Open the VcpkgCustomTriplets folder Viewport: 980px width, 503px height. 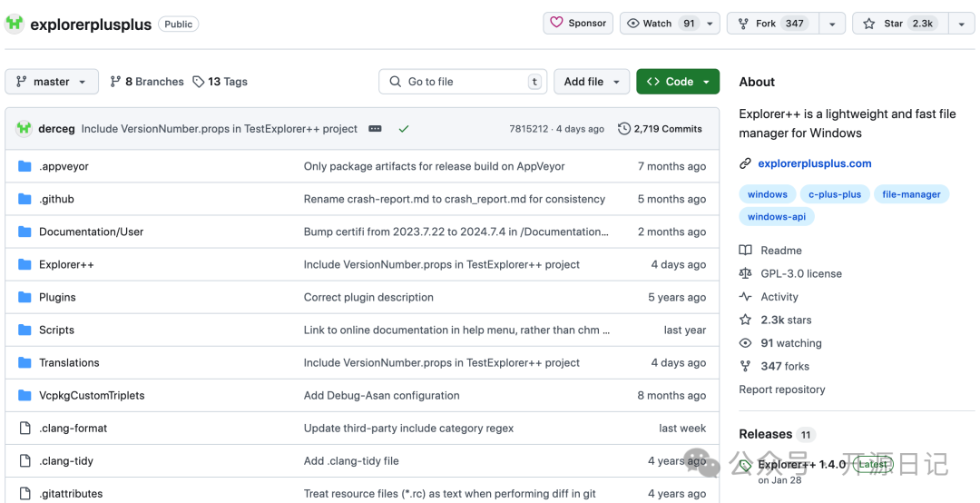(92, 395)
